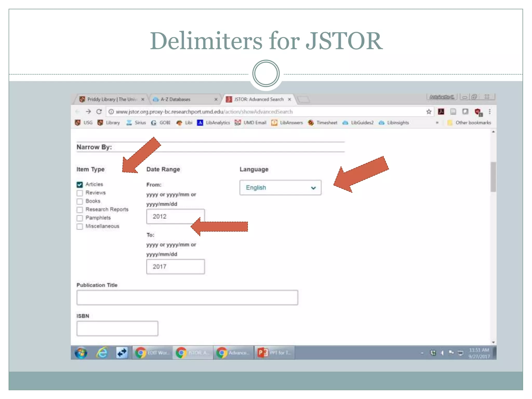The height and width of the screenshot is (399, 532).
Task: Launch Internet Explorer from the taskbar
Action: (102, 353)
